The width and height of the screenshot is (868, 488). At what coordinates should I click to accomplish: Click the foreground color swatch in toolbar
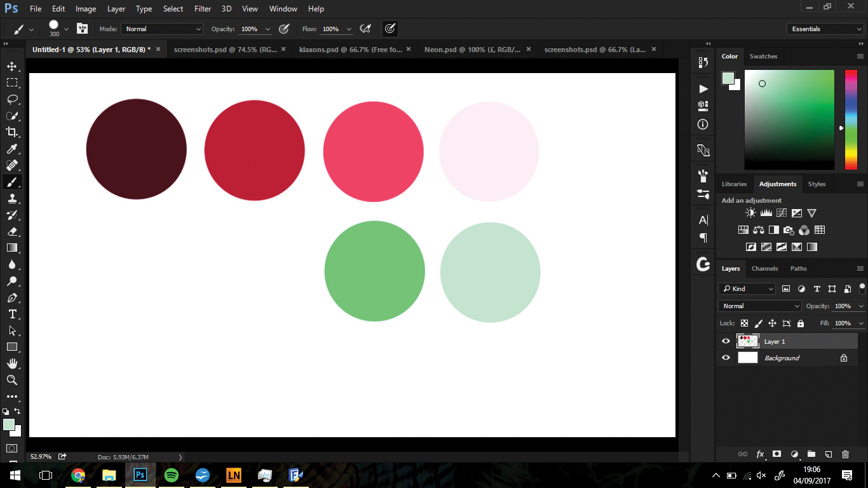tap(8, 424)
